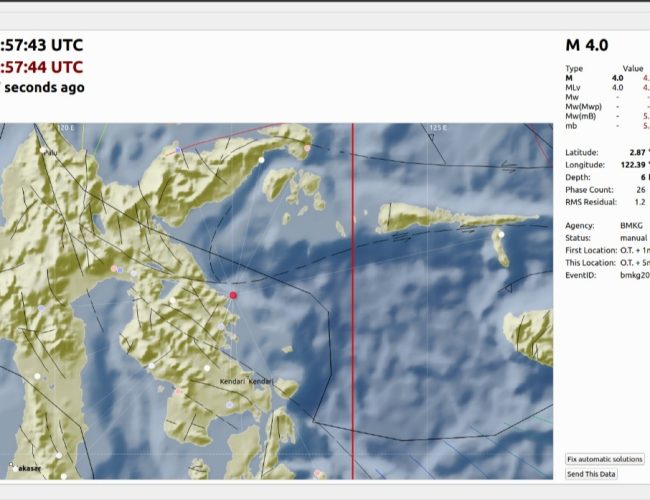Click the mb magnitude row

[607, 126]
